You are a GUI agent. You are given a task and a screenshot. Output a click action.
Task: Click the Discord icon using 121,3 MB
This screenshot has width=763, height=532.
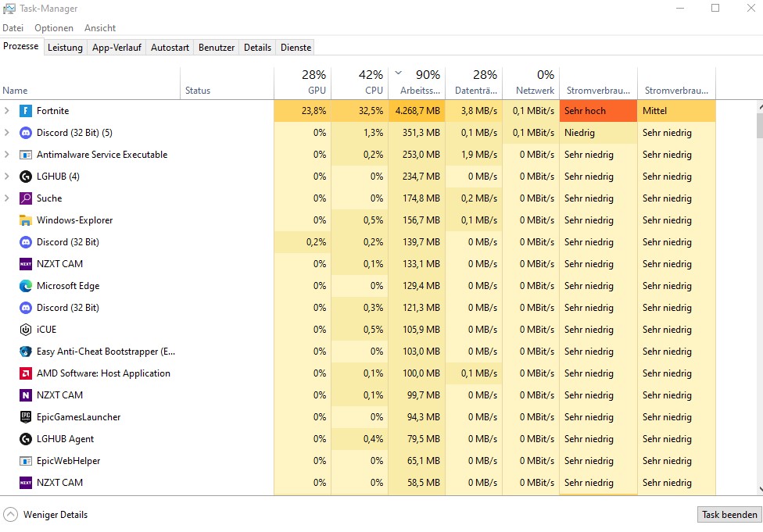[25, 308]
